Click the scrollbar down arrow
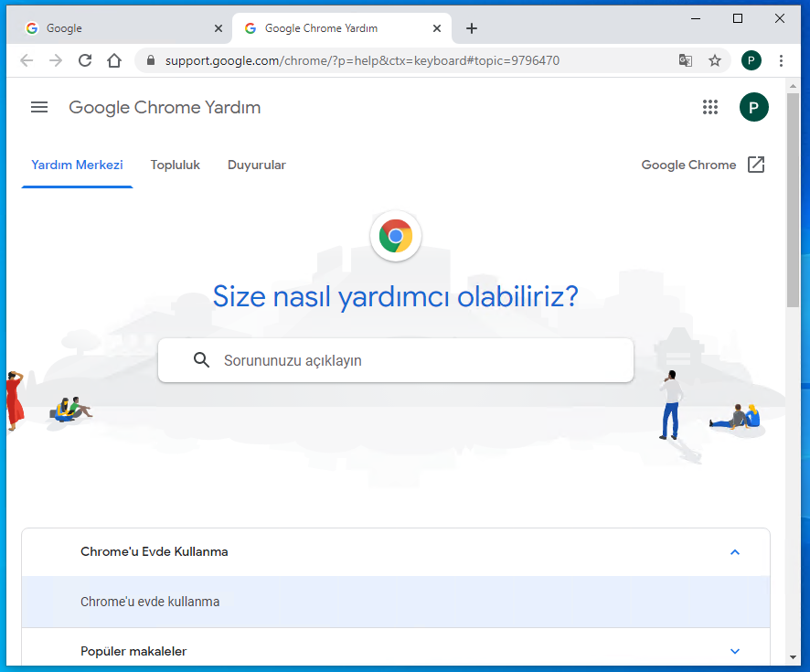 click(x=793, y=657)
